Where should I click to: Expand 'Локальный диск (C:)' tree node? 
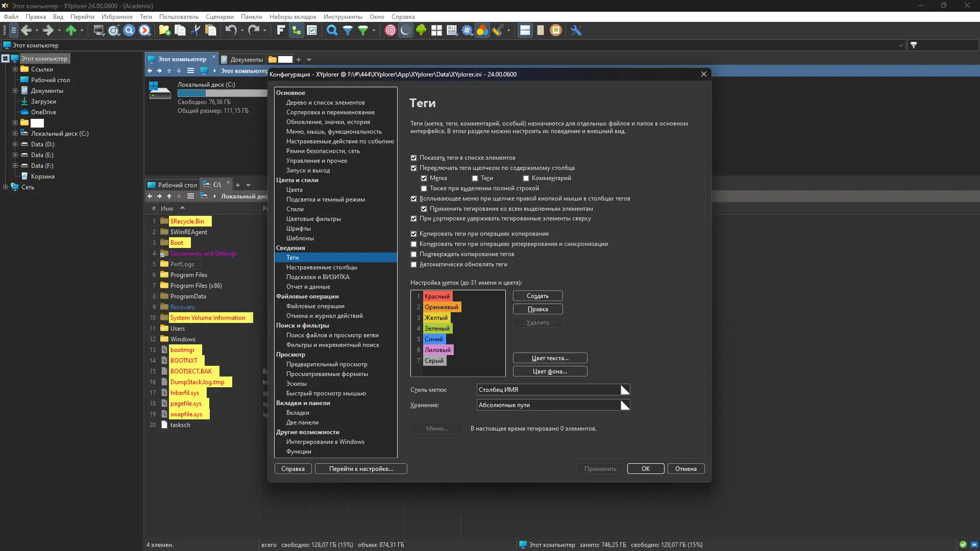tap(15, 134)
